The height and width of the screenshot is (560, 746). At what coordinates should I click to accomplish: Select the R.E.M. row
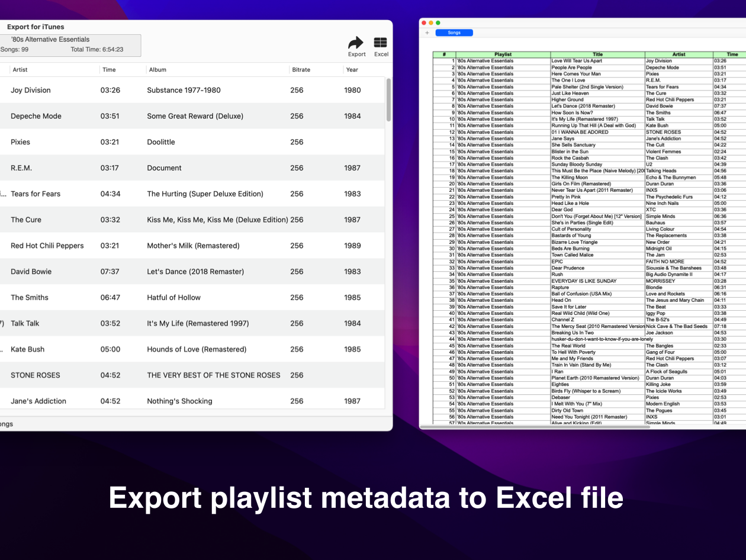(192, 168)
